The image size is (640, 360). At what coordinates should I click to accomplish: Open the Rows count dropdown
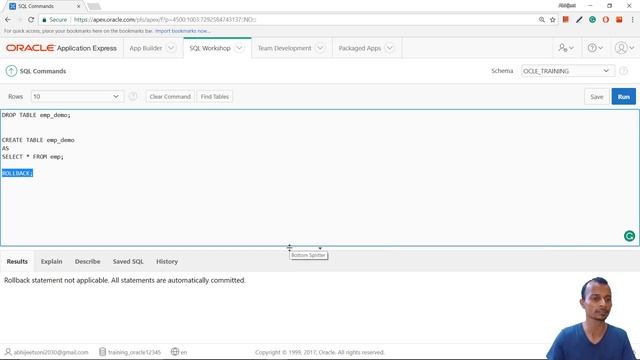coord(77,97)
